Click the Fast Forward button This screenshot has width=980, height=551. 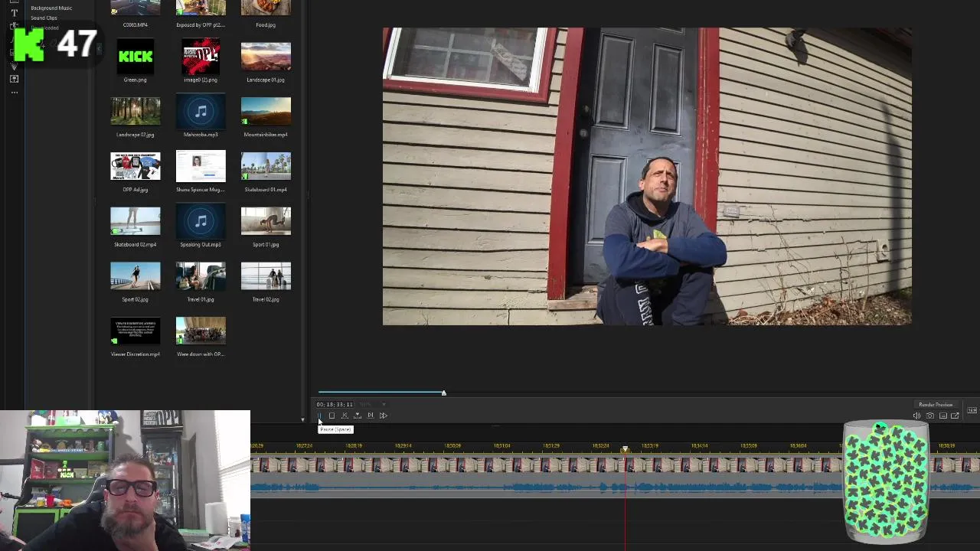click(x=384, y=416)
